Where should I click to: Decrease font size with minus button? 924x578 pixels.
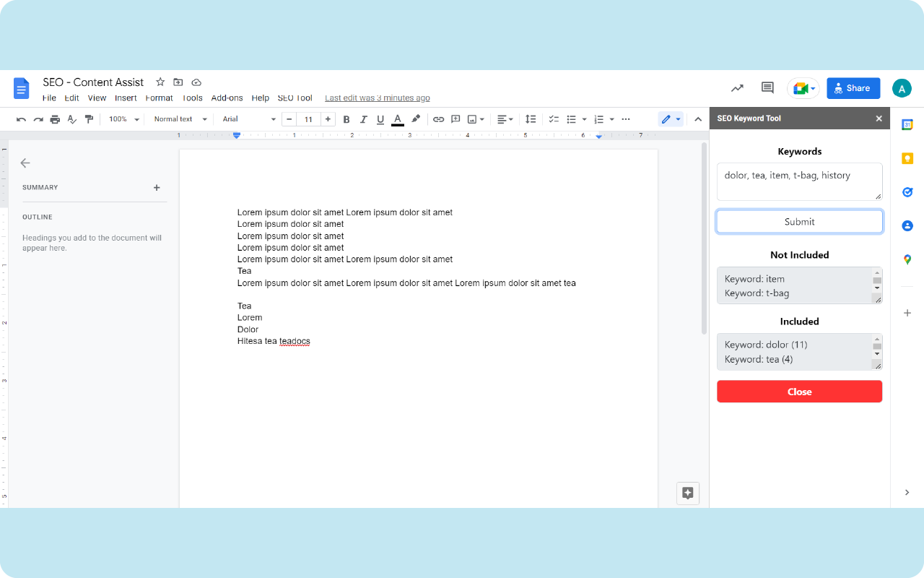[289, 119]
